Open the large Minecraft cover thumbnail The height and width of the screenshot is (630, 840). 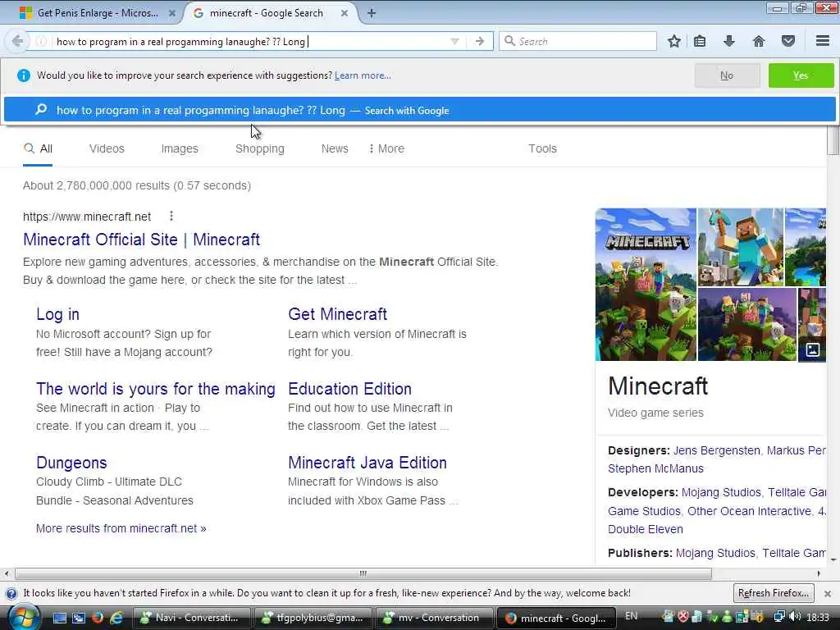pyautogui.click(x=646, y=285)
